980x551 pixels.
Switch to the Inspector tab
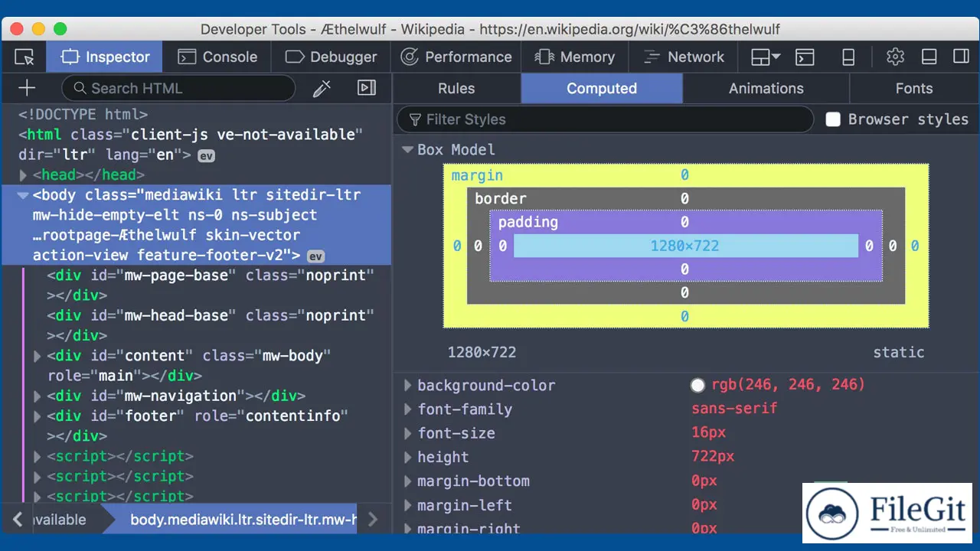tap(105, 57)
